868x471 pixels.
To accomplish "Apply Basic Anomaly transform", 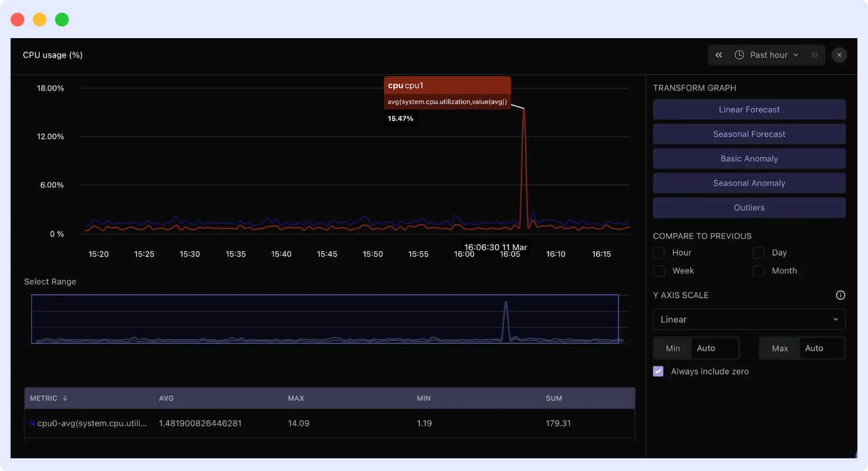I will (x=749, y=158).
